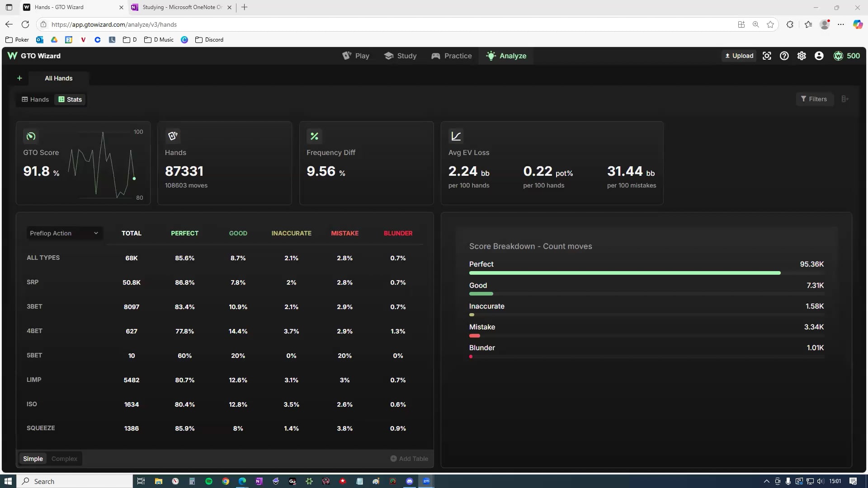This screenshot has width=868, height=488.
Task: Open the Filters panel
Action: (815, 99)
